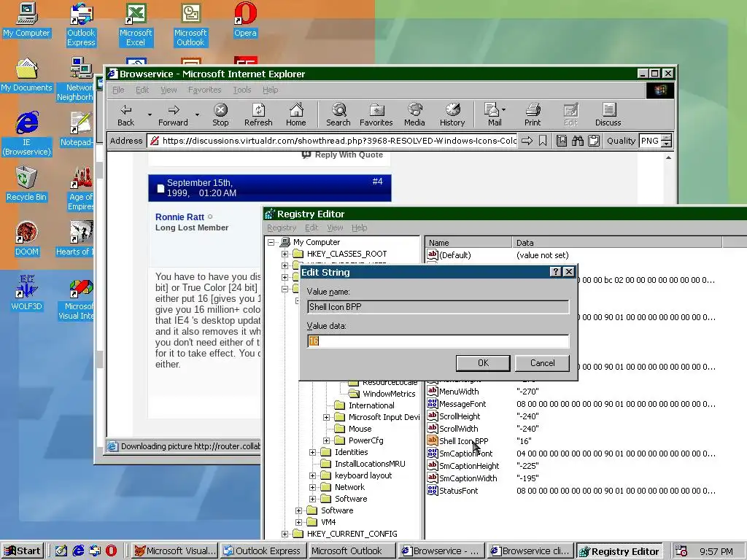The height and width of the screenshot is (560, 747).
Task: Click the bookmark icon next to the Go arrow
Action: 543,141
